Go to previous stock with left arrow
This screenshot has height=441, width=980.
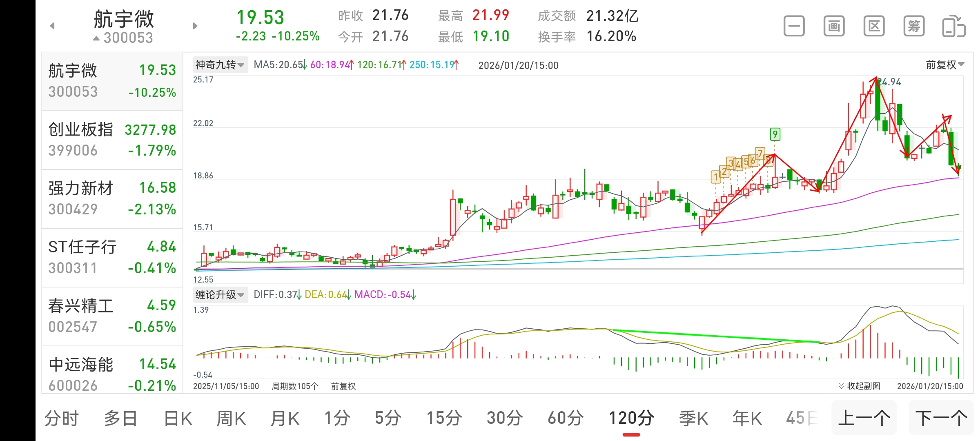pos(52,26)
